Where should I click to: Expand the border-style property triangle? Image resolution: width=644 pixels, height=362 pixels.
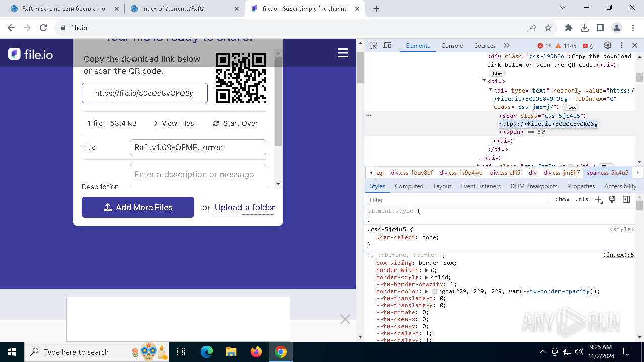coord(427,277)
